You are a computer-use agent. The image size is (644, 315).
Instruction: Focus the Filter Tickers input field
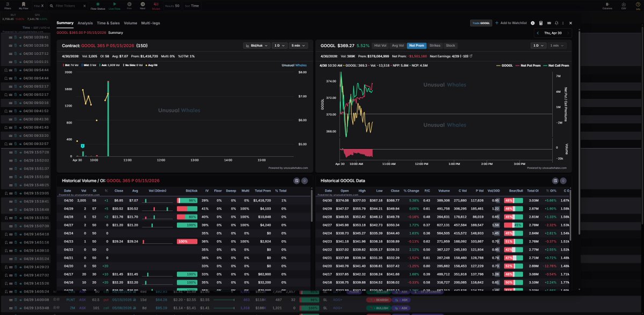(x=68, y=6)
